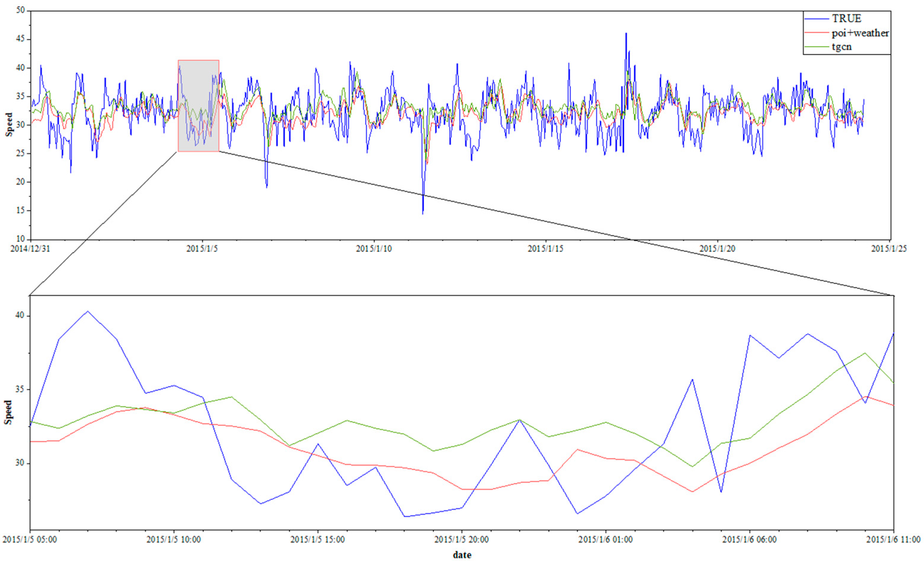Image resolution: width=924 pixels, height=561 pixels.
Task: Click the tgcn legend label
Action: click(841, 47)
